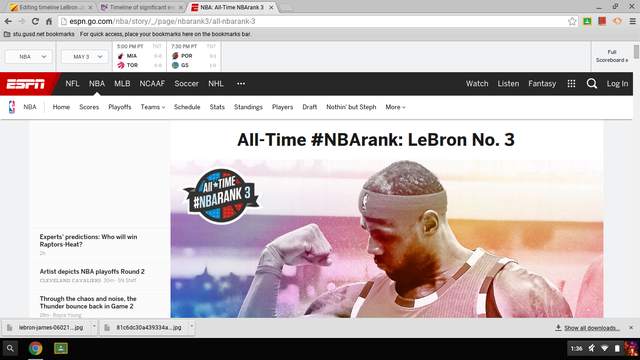Open the Wi-Fi status icon in tray
The width and height of the screenshot is (640, 360).
point(604,348)
